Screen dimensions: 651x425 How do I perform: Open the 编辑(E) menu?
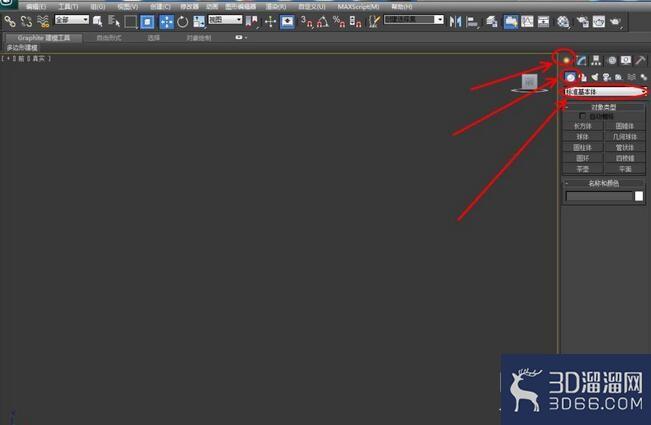[36, 7]
